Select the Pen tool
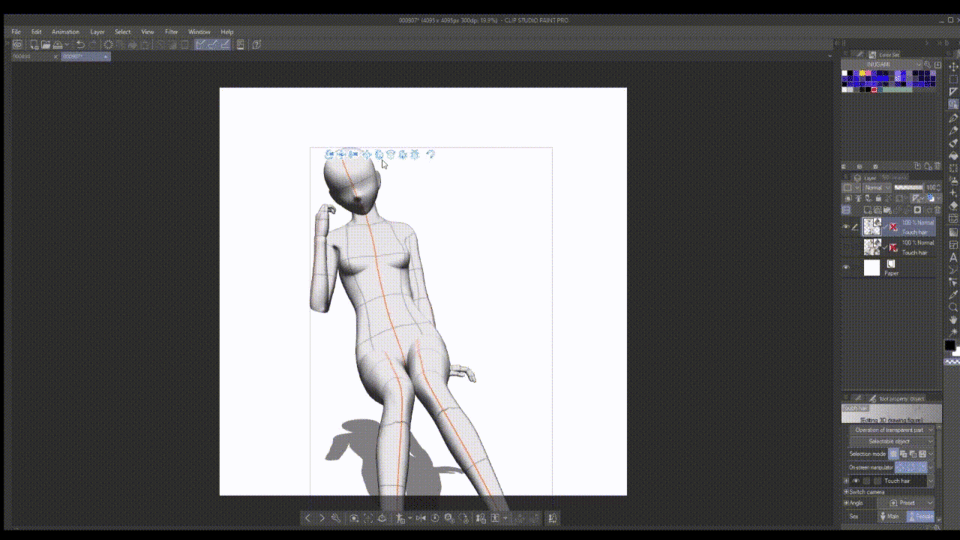The width and height of the screenshot is (960, 540). (x=953, y=118)
